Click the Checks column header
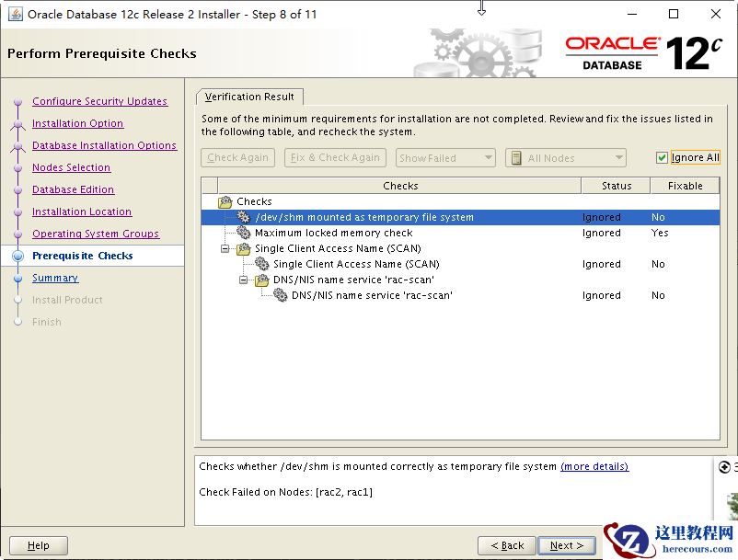The height and width of the screenshot is (560, 738). pos(399,186)
